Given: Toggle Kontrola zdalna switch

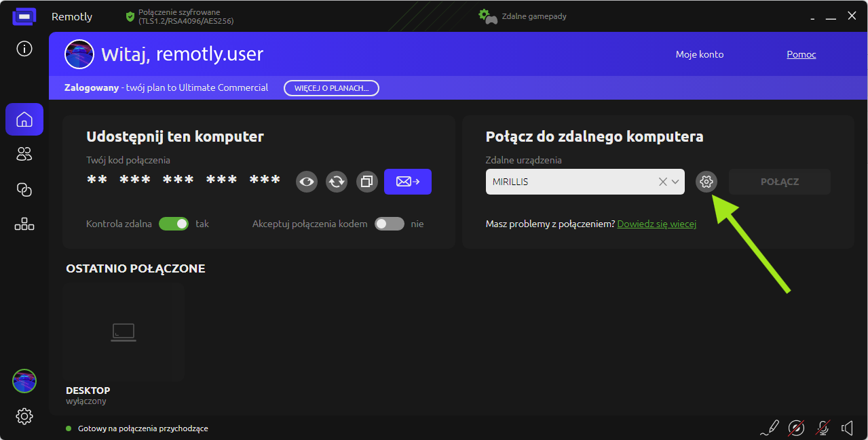Looking at the screenshot, I should coord(174,224).
